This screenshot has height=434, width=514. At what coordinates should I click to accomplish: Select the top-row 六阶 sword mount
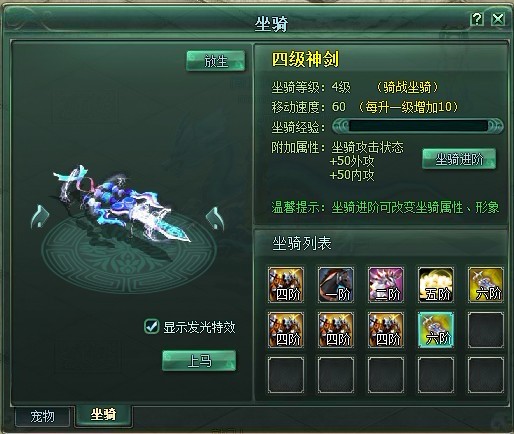(486, 285)
